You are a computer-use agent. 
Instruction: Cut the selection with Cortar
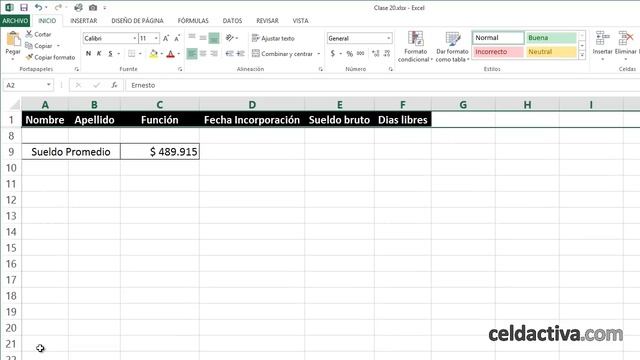[38, 34]
